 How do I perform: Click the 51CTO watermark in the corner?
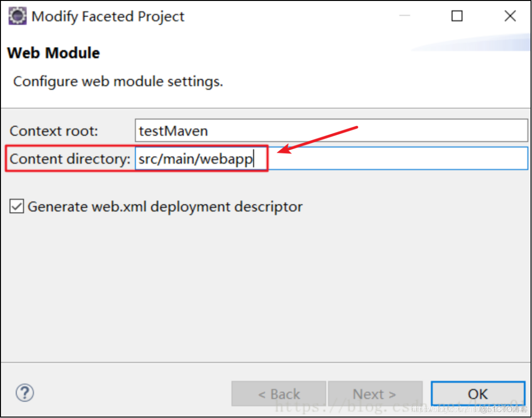(502, 409)
